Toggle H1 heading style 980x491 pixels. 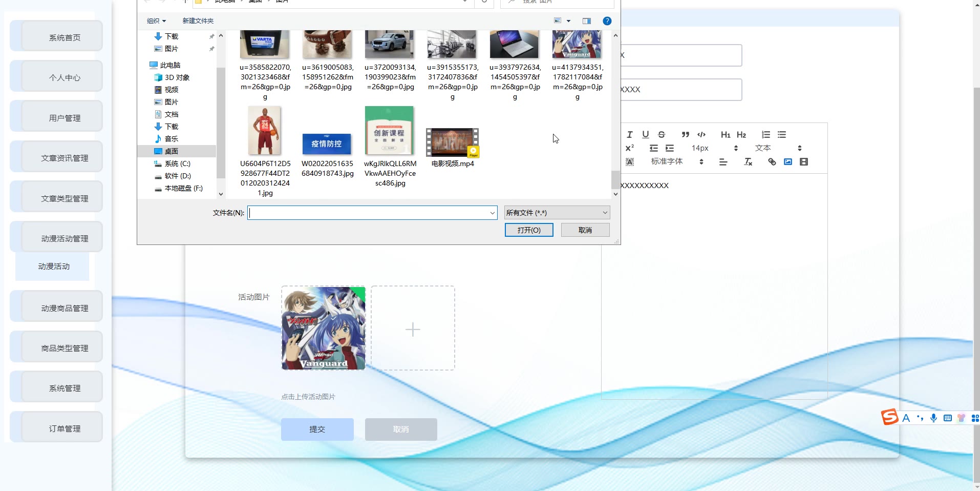click(x=726, y=135)
